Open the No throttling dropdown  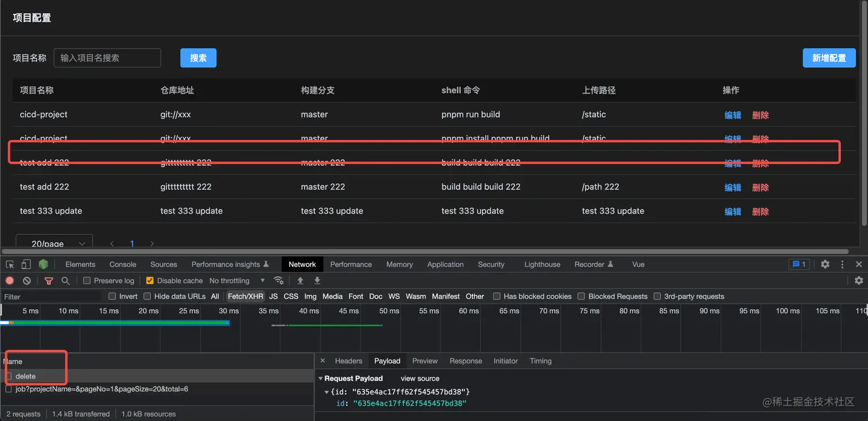pos(237,280)
